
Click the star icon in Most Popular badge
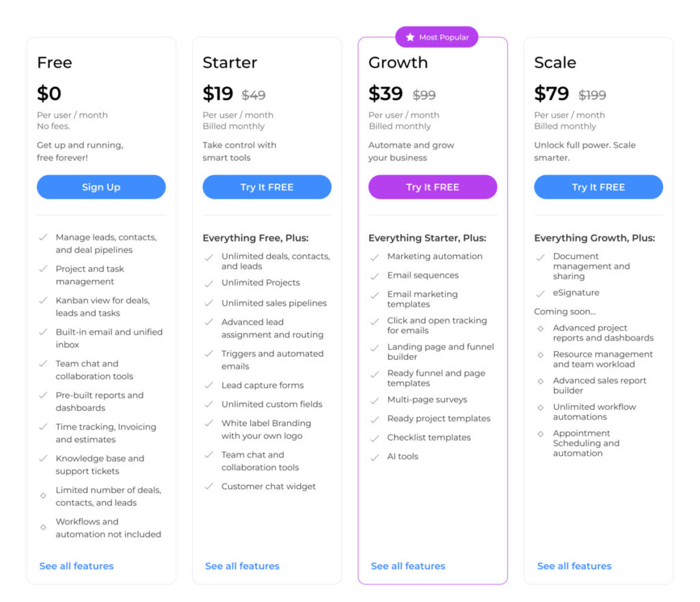point(410,38)
